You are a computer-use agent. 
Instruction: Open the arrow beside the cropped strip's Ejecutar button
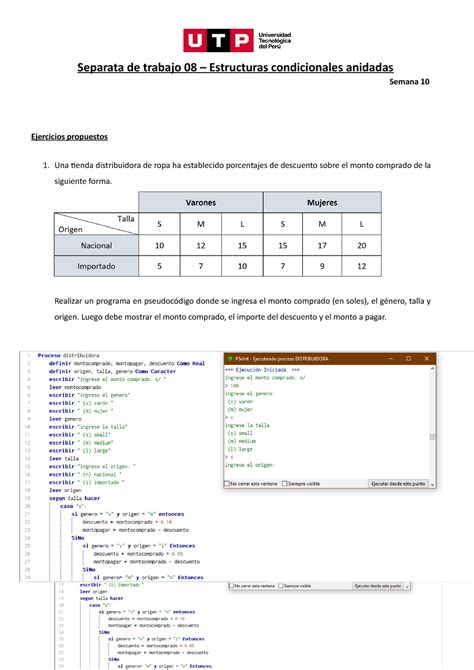(407, 586)
